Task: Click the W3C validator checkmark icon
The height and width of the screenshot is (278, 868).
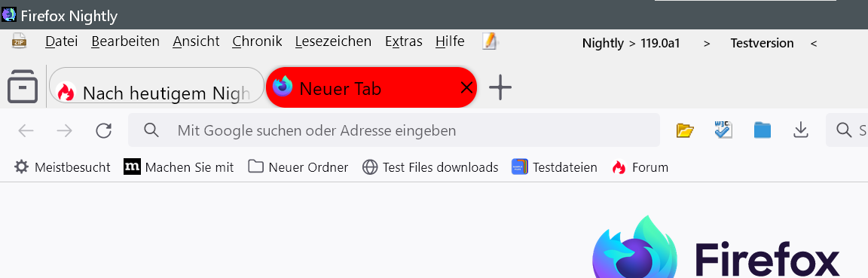Action: click(x=723, y=130)
